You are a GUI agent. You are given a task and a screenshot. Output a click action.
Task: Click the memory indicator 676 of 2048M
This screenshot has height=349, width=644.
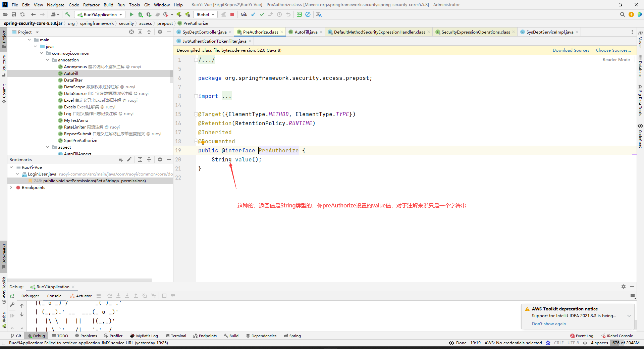point(626,343)
